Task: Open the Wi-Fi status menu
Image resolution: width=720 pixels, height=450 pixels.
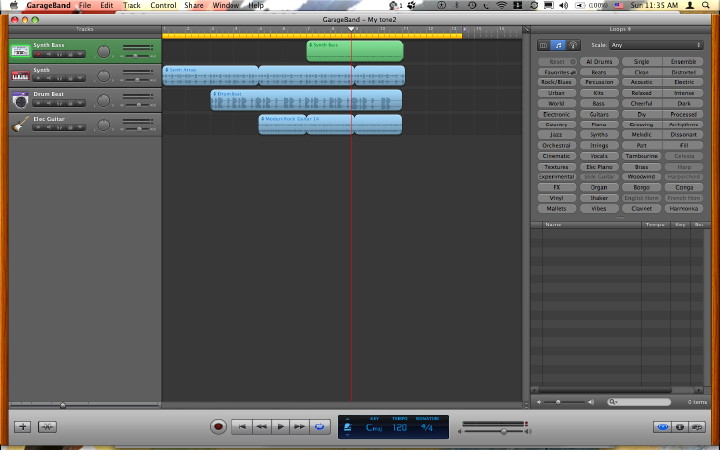Action: (501, 5)
